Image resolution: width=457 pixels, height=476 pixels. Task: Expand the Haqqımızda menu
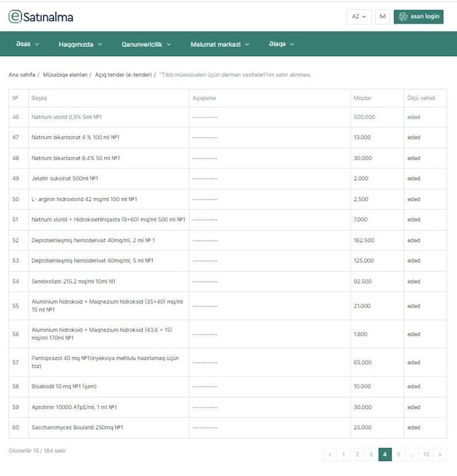(x=80, y=44)
